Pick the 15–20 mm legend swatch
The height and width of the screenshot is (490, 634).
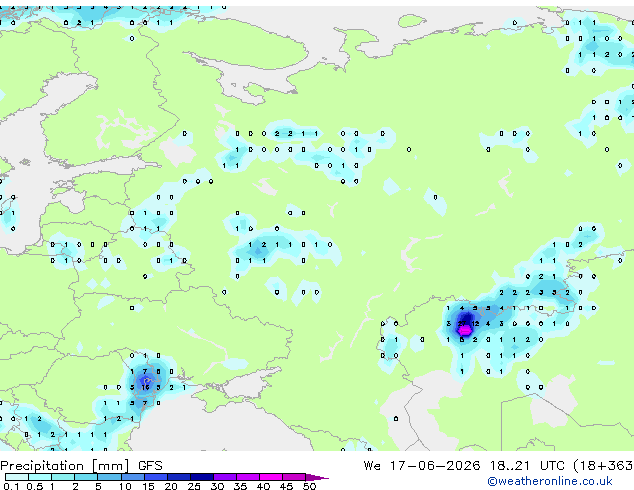click(x=155, y=477)
